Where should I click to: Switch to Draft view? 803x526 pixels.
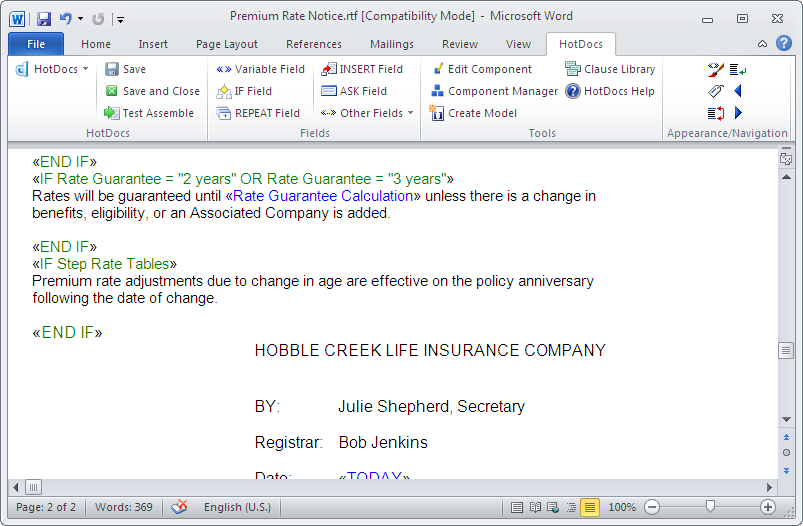pos(590,508)
